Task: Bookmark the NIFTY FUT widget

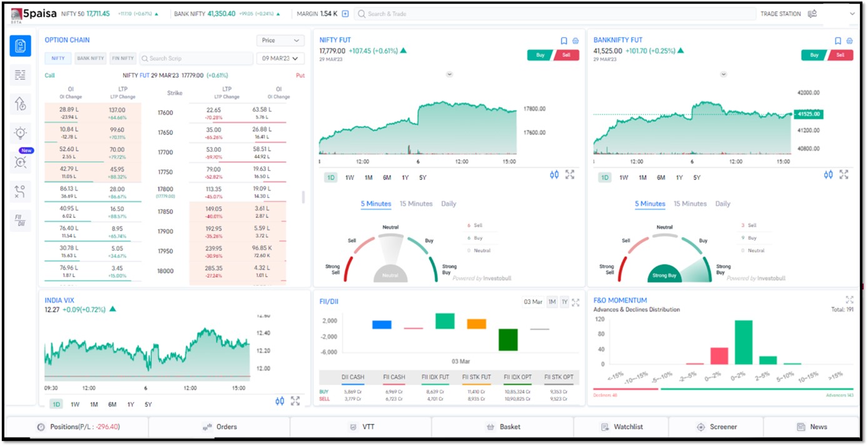Action: 564,41
